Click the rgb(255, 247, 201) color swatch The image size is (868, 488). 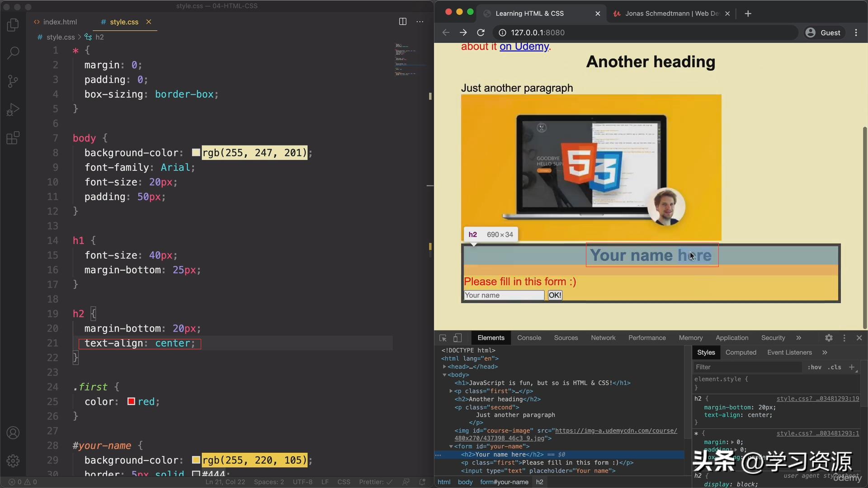(x=196, y=152)
